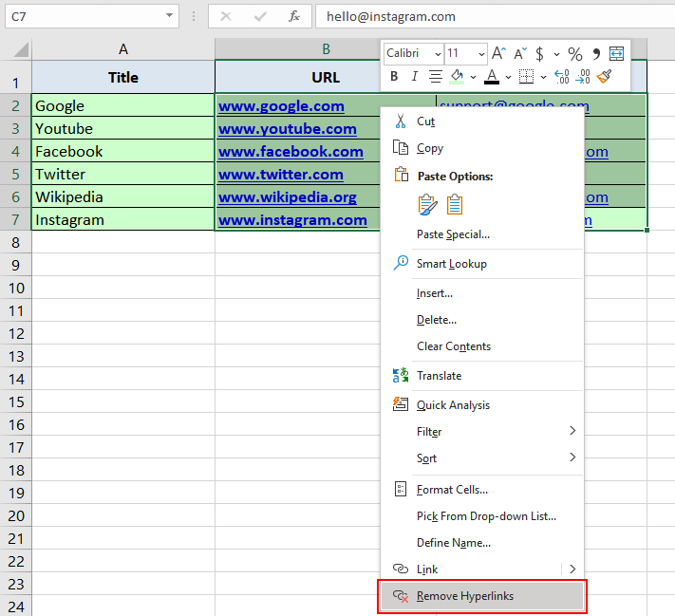Viewport: 675px width, 616px height.
Task: Open font size 11 dropdown
Action: (481, 54)
